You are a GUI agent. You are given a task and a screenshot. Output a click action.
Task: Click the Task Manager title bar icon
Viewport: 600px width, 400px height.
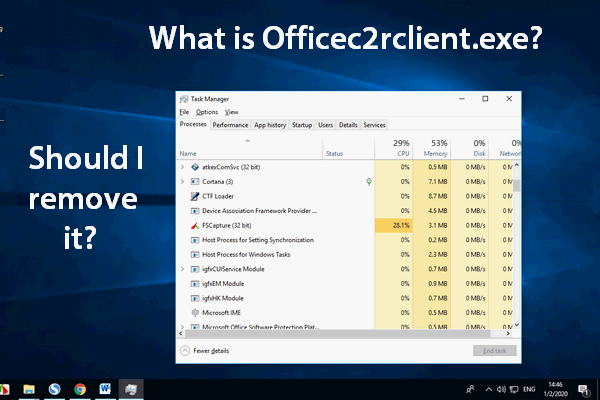tap(184, 99)
